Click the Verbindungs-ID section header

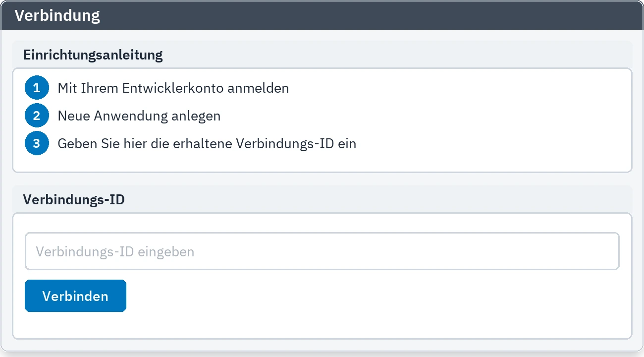point(74,200)
